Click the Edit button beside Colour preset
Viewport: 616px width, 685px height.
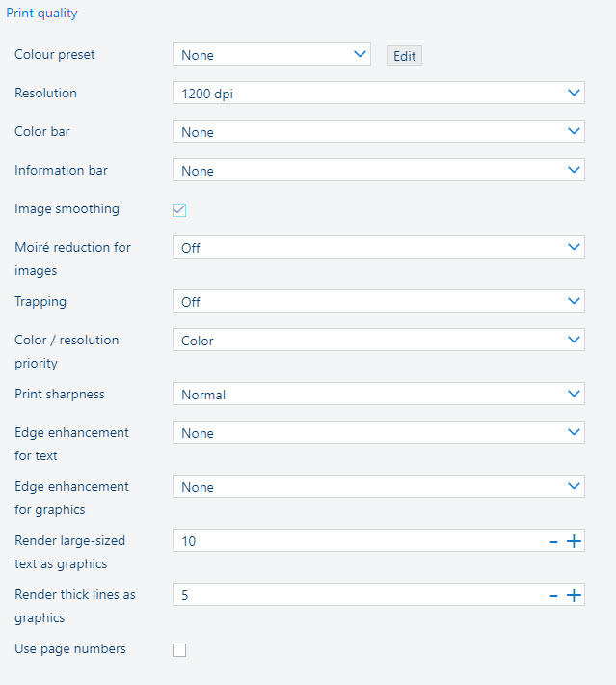(x=405, y=56)
